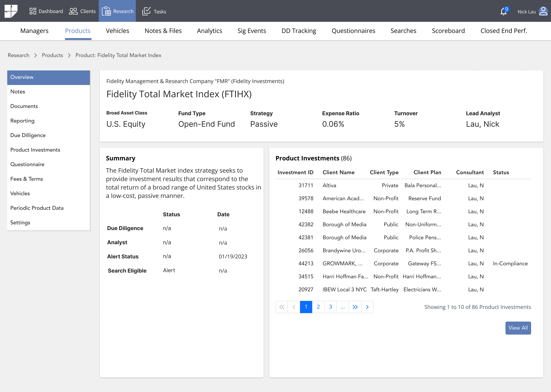Open the DD Tracking tab
Viewport: 551px width, 392px height.
(299, 31)
